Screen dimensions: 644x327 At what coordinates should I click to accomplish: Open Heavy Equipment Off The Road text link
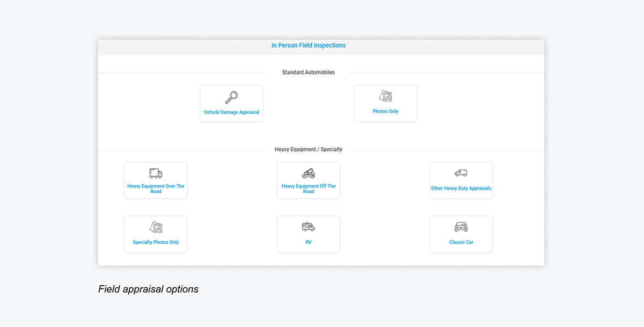pyautogui.click(x=309, y=189)
